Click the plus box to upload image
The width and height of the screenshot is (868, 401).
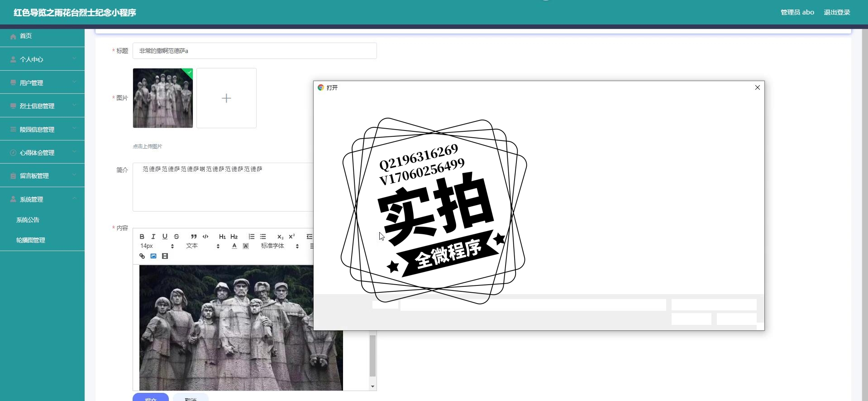click(226, 98)
